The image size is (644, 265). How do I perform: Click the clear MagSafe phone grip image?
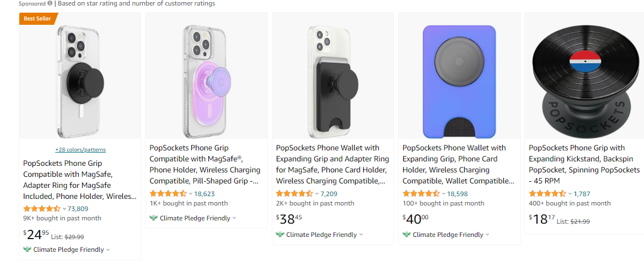click(x=80, y=82)
